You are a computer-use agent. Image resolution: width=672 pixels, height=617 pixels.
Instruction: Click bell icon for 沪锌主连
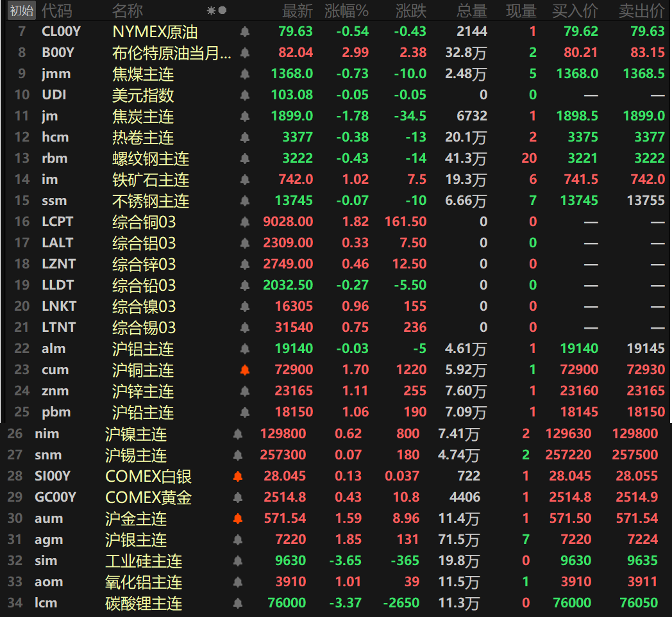point(245,391)
